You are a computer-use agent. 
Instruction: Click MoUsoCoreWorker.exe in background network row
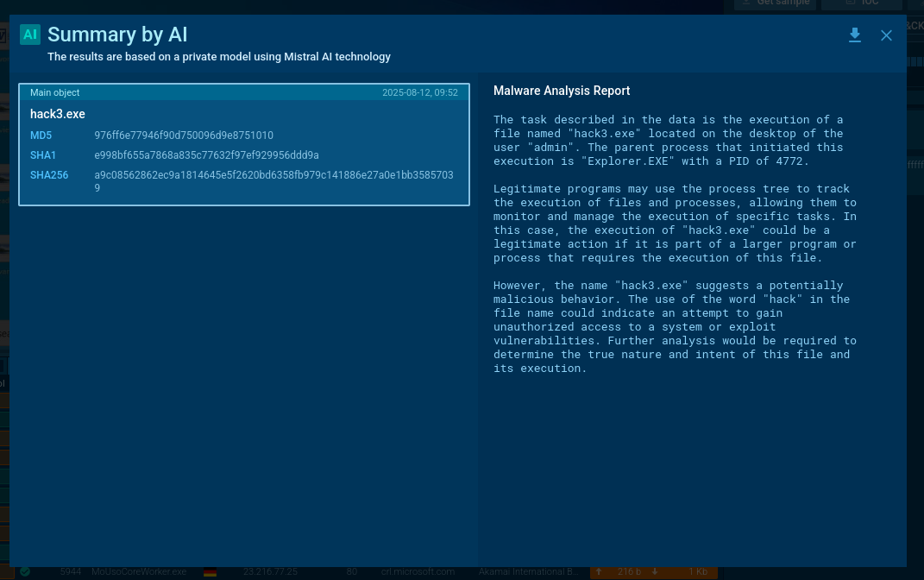139,571
